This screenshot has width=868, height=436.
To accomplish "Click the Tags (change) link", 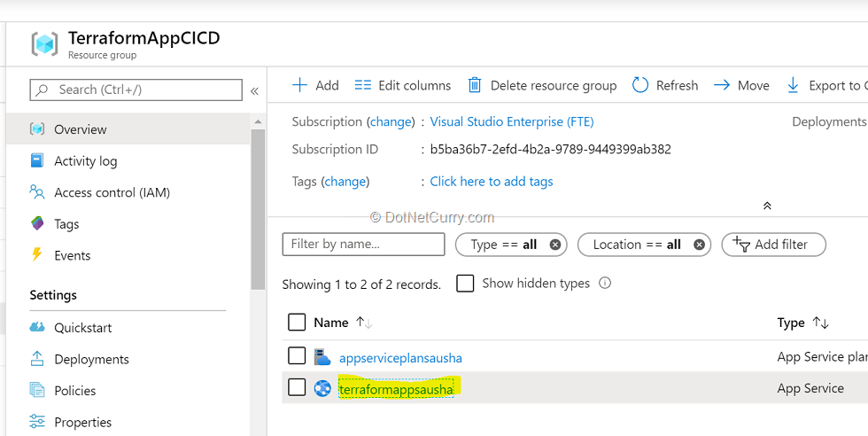I will point(345,181).
